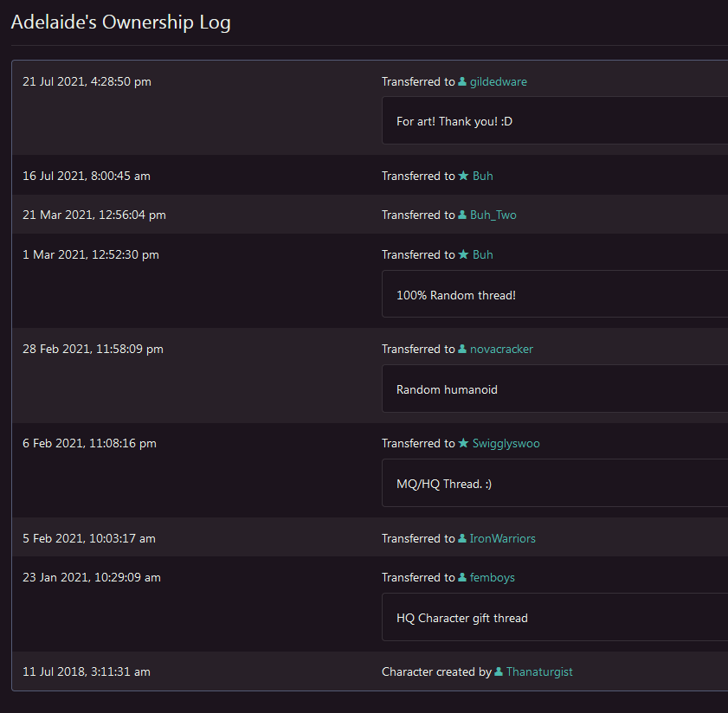Viewport: 728px width, 713px height.
Task: Click the user icon beside novacracker
Action: pyautogui.click(x=462, y=350)
